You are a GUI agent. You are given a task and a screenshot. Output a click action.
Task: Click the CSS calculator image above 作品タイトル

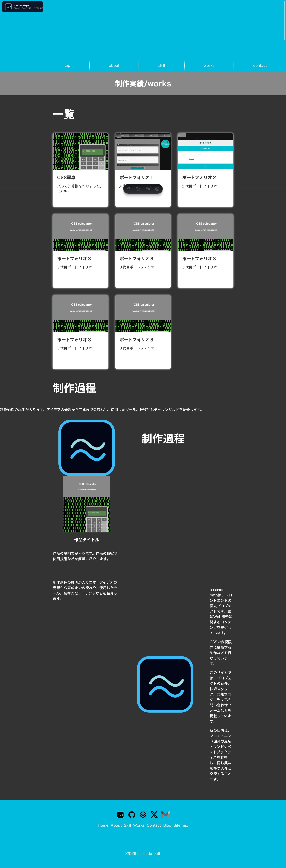click(87, 504)
